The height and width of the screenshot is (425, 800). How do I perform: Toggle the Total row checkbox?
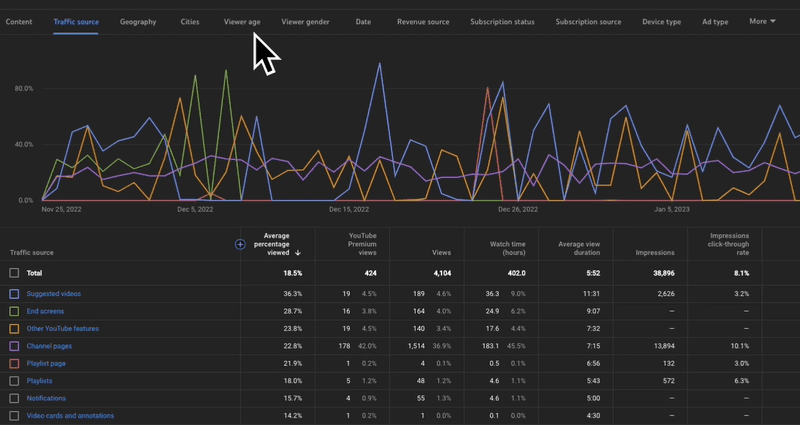coord(14,273)
